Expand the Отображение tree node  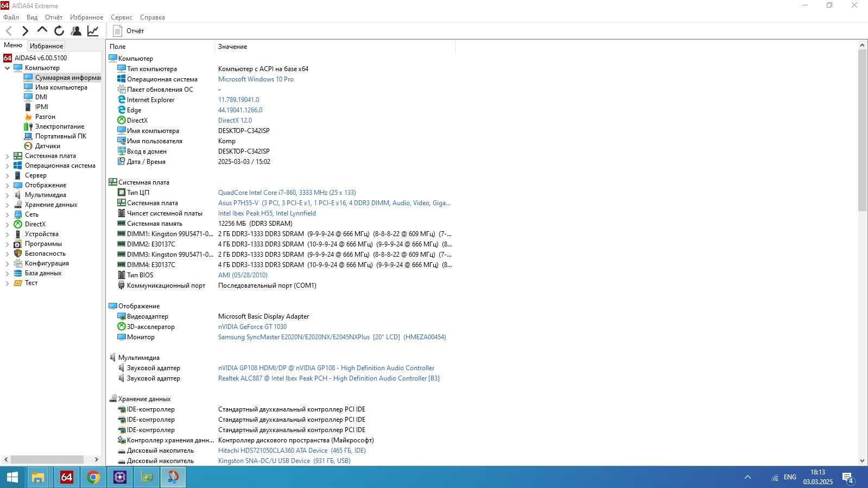click(x=7, y=185)
